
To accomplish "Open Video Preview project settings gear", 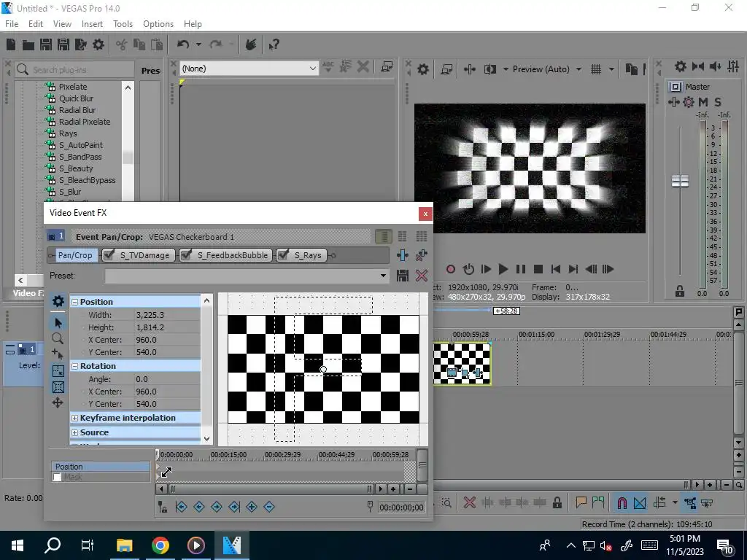I will [422, 69].
